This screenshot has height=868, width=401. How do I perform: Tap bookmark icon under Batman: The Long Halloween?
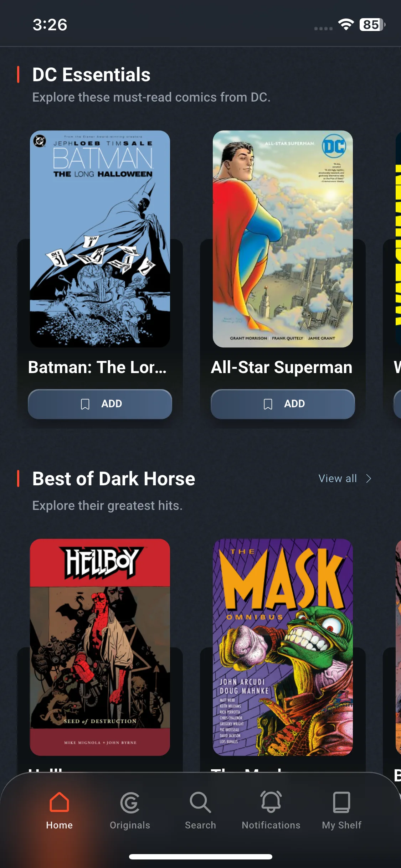[85, 404]
